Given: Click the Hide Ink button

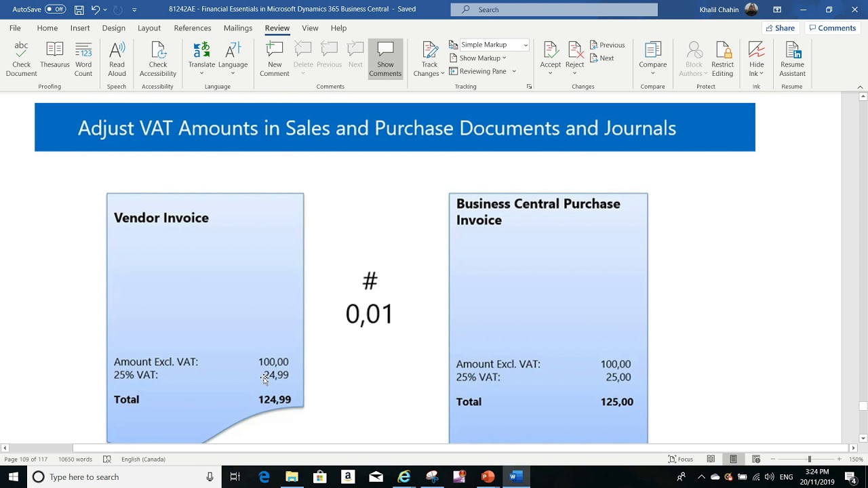Looking at the screenshot, I should (x=756, y=59).
